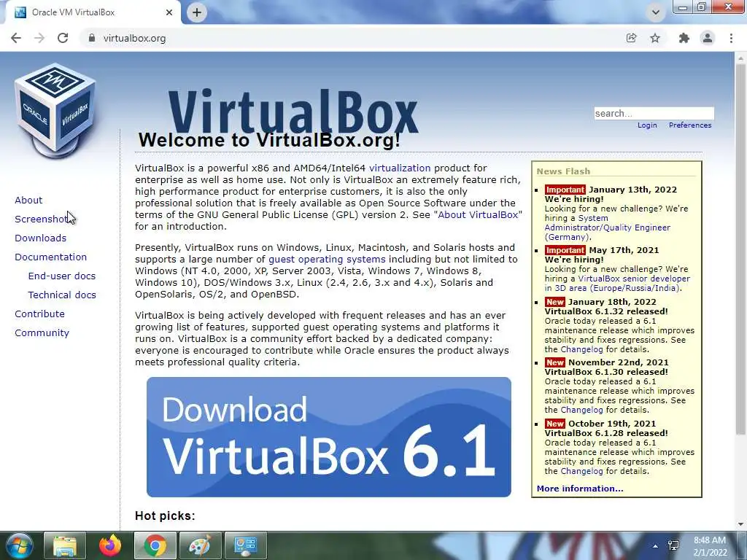This screenshot has width=747, height=560.
Task: Click "January 13th, 2022" news date
Action: coord(632,190)
